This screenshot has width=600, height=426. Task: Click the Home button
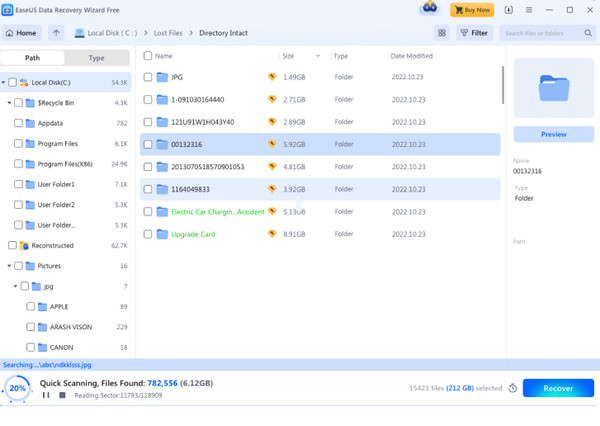pos(21,33)
